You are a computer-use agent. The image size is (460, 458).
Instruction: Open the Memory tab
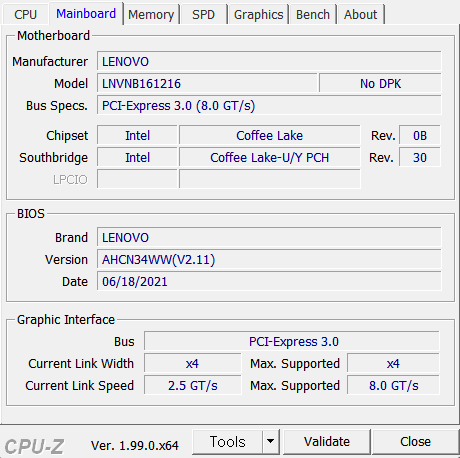click(x=151, y=14)
